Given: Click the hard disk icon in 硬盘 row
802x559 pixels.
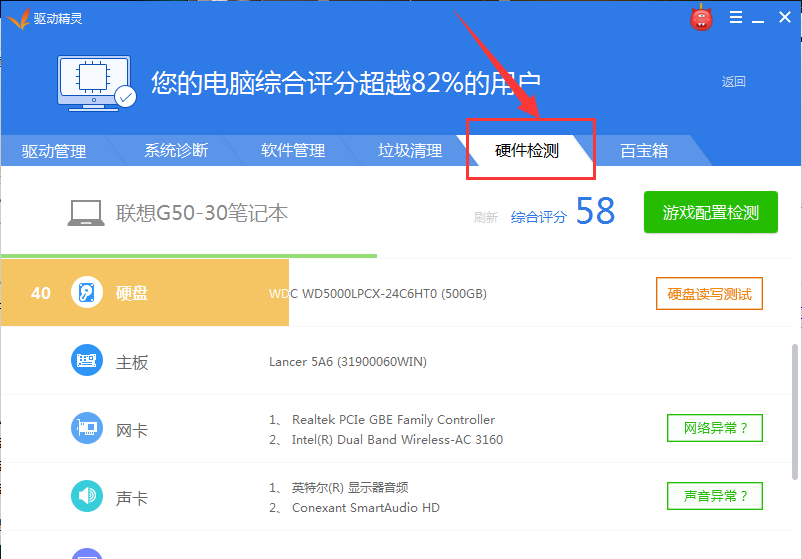Looking at the screenshot, I should 86,293.
